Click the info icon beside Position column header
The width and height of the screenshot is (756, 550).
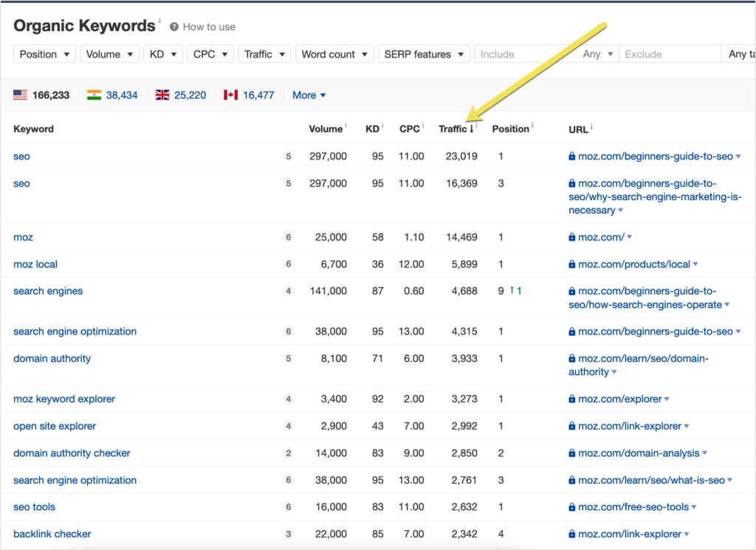(x=532, y=126)
